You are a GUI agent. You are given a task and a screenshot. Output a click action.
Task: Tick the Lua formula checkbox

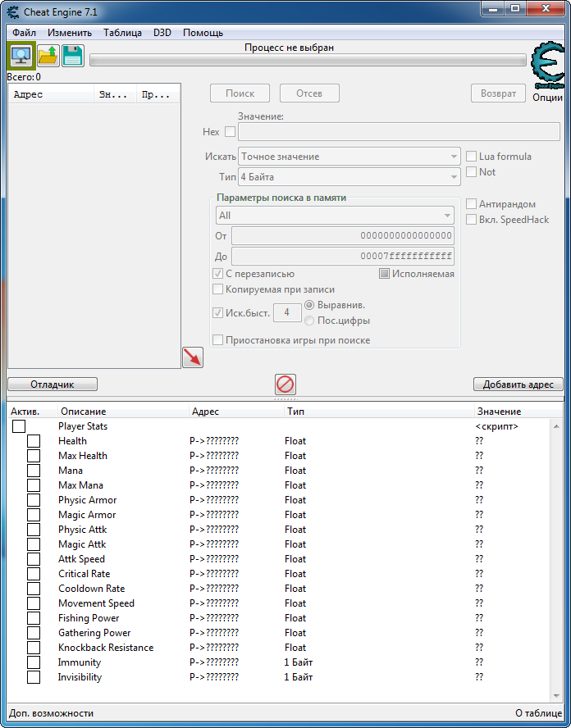(x=471, y=157)
